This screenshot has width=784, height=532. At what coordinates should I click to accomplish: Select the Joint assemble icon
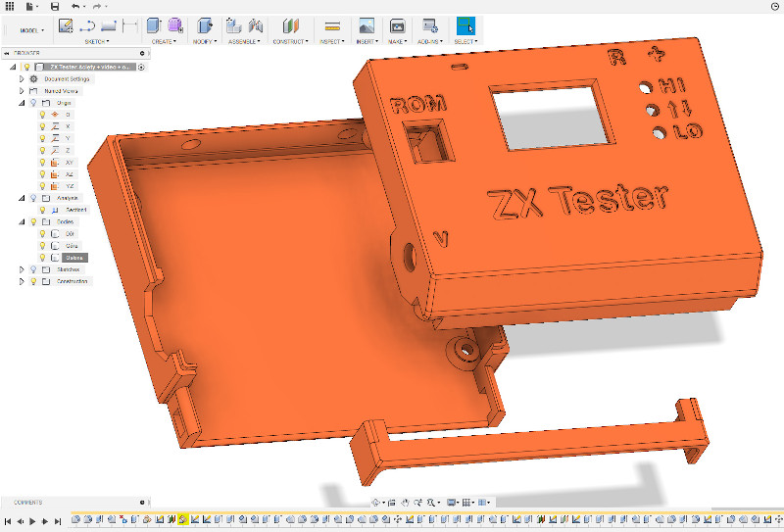point(256,25)
